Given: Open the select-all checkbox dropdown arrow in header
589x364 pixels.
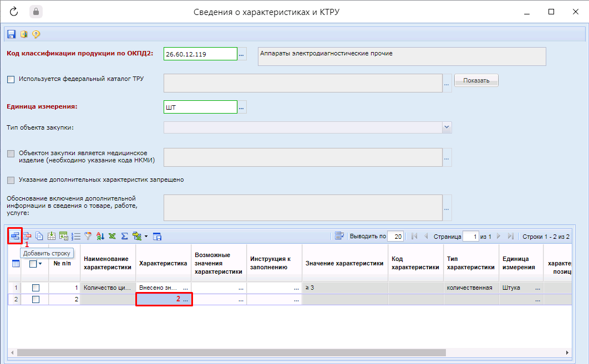Looking at the screenshot, I should click(x=40, y=264).
